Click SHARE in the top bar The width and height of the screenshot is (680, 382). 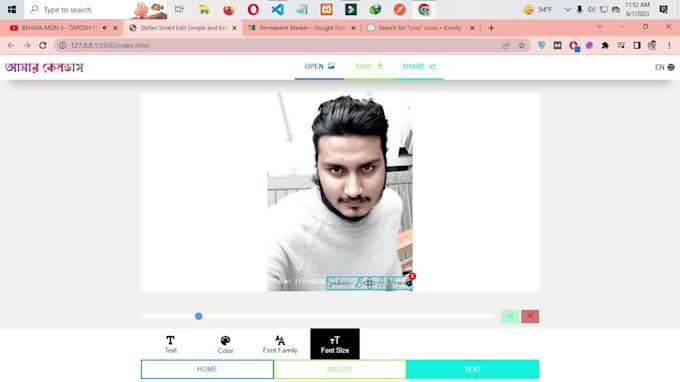418,66
